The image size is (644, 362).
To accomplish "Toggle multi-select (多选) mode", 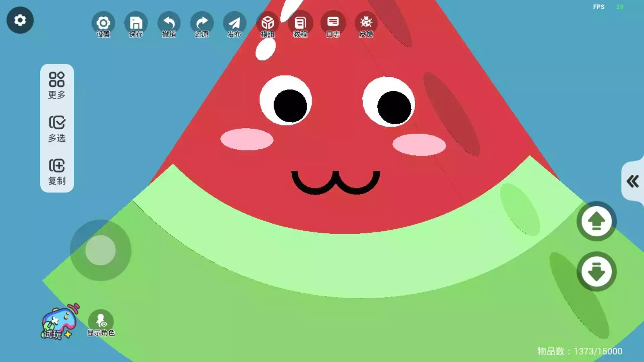I will 57,129.
